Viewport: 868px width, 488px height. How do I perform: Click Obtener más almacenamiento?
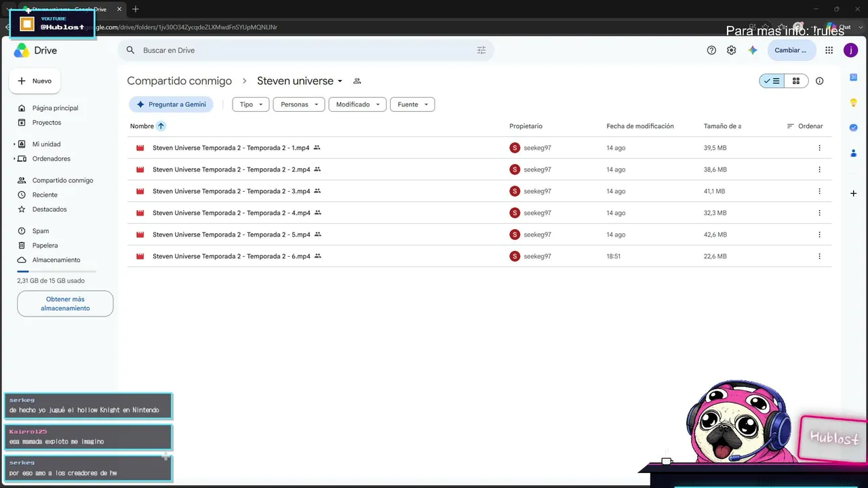click(65, 304)
